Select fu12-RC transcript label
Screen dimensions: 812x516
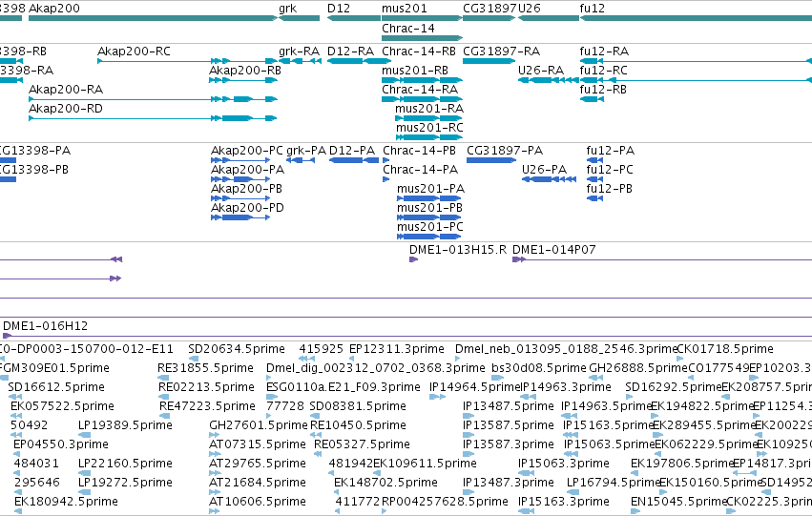click(x=603, y=71)
